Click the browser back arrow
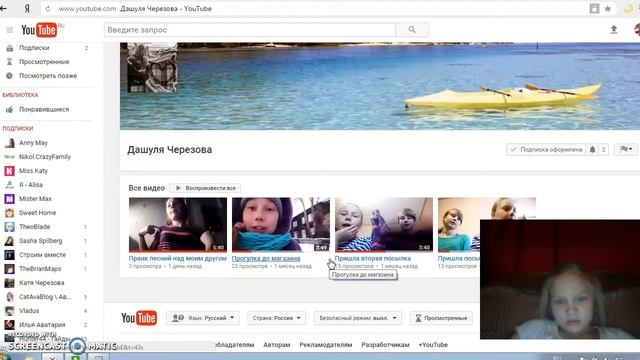Viewport: 640px width, 360px height. 3,8
